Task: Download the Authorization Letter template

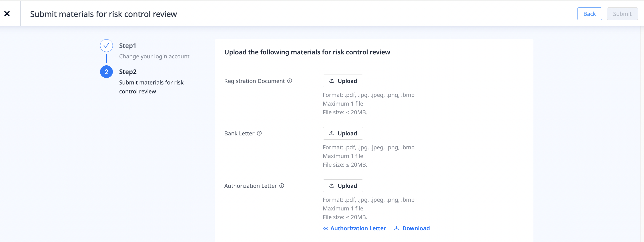Action: [416, 228]
